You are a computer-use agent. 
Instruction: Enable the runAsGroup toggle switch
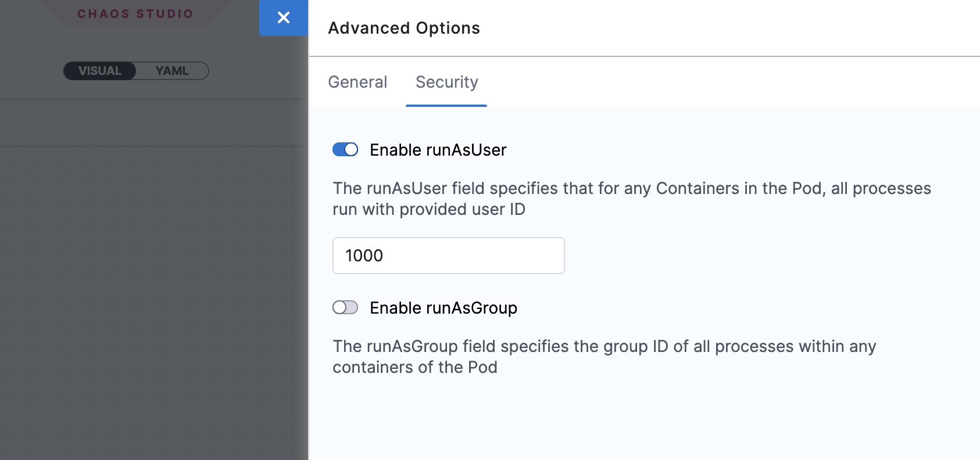(345, 307)
